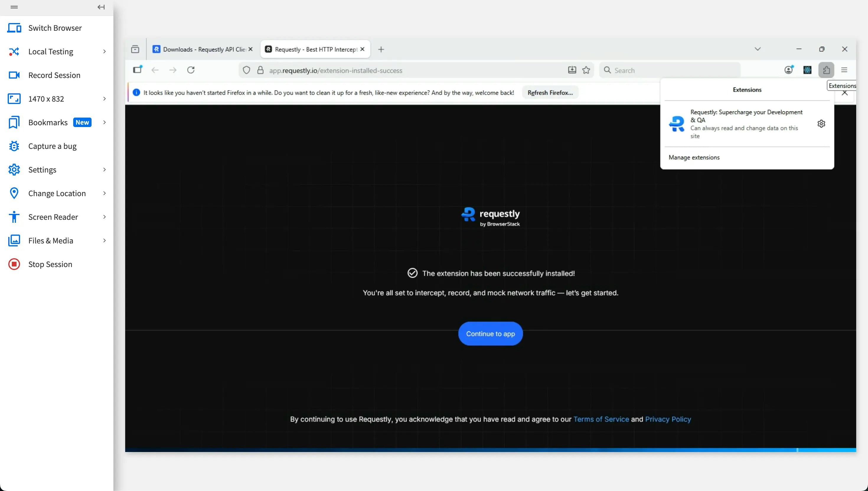Open the Firefox extensions puzzle icon
The width and height of the screenshot is (868, 491).
(x=826, y=70)
